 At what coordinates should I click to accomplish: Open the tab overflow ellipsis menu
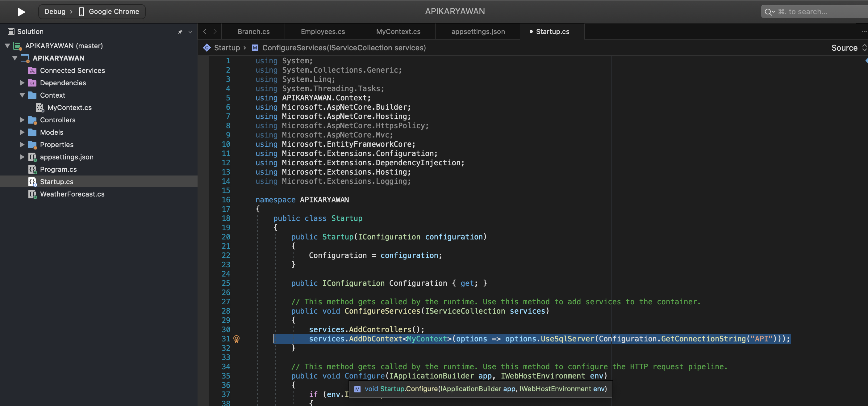click(x=864, y=31)
